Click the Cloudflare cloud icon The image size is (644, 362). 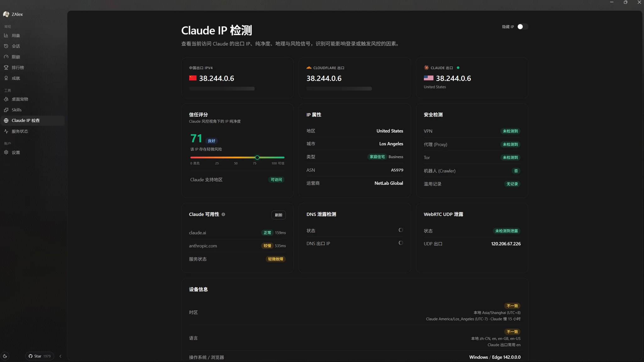[309, 68]
